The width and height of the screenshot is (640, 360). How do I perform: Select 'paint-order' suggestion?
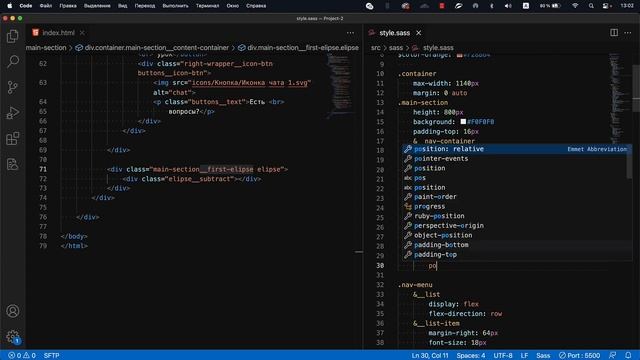(517, 197)
